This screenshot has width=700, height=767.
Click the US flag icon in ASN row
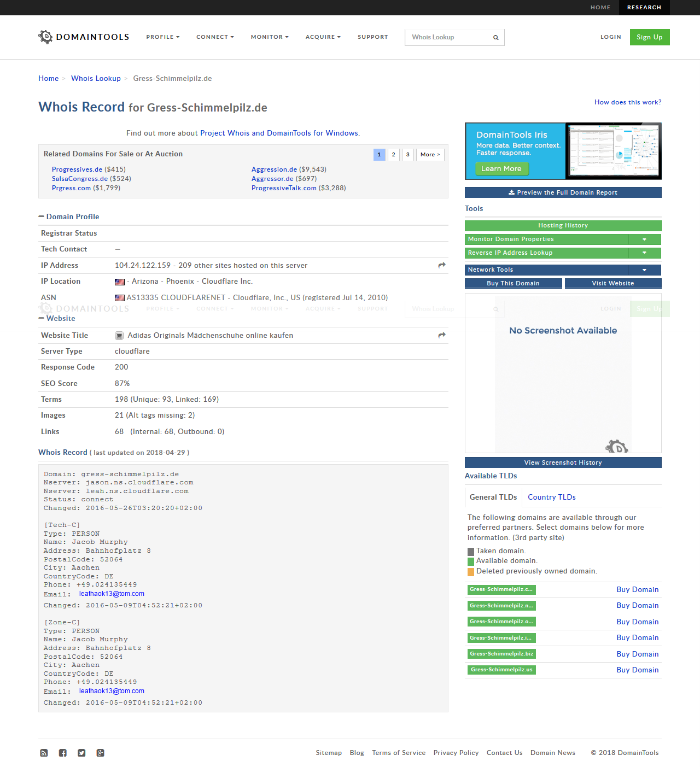tap(120, 298)
